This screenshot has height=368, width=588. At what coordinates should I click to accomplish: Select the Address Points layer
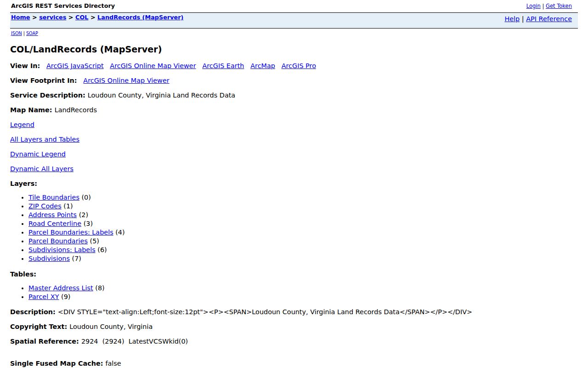(x=52, y=215)
